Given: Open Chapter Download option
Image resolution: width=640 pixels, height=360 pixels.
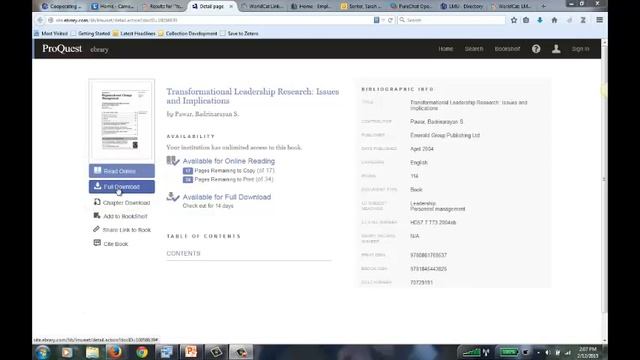Looking at the screenshot, I should [126, 203].
